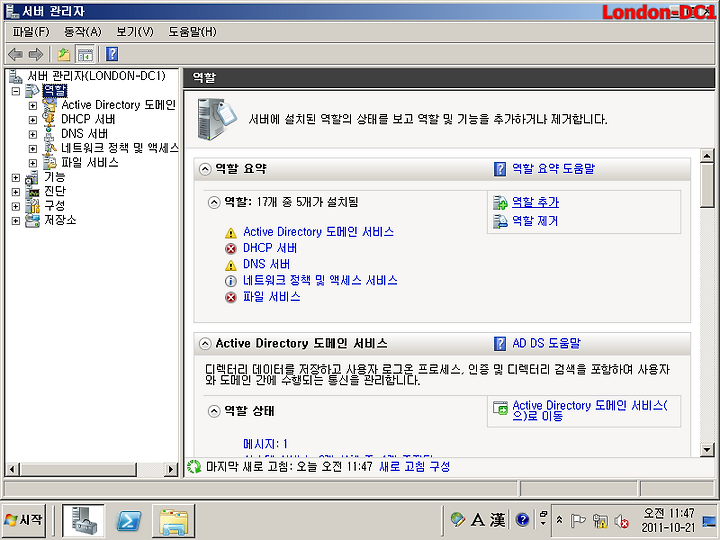The image size is (720, 540).
Task: Open the Active Directory 도메인 서비스 role link
Action: 318,232
